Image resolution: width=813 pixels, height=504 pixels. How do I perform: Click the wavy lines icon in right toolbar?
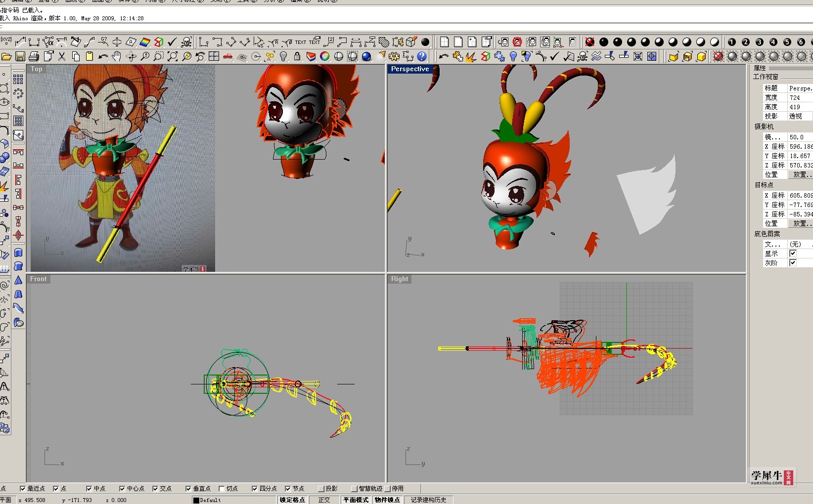point(596,56)
